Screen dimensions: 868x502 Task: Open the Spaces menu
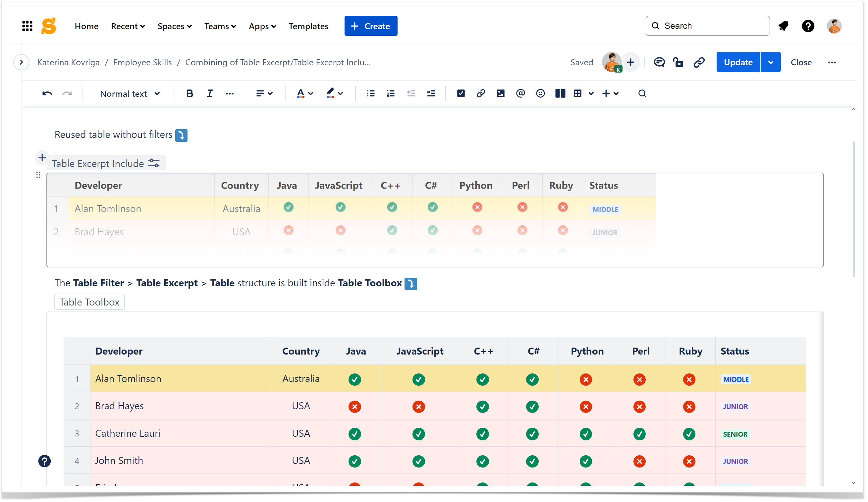click(x=175, y=26)
